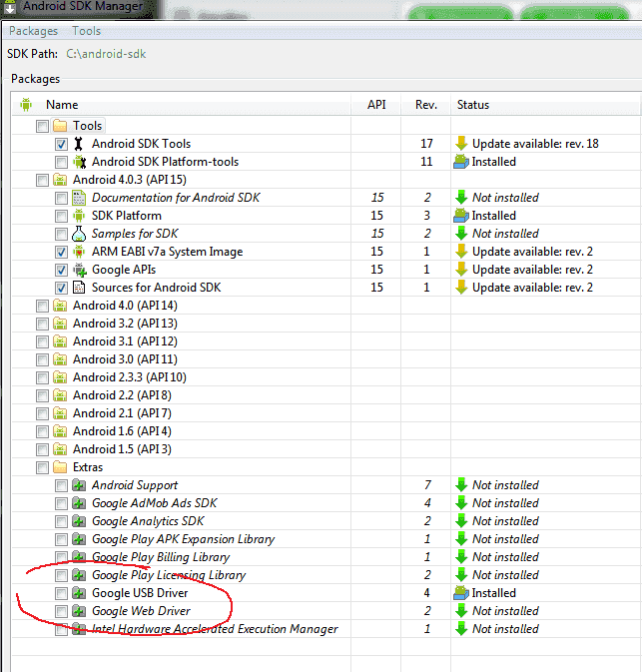Image resolution: width=642 pixels, height=672 pixels.
Task: Uncheck the Google APIs checkbox
Action: 61,270
